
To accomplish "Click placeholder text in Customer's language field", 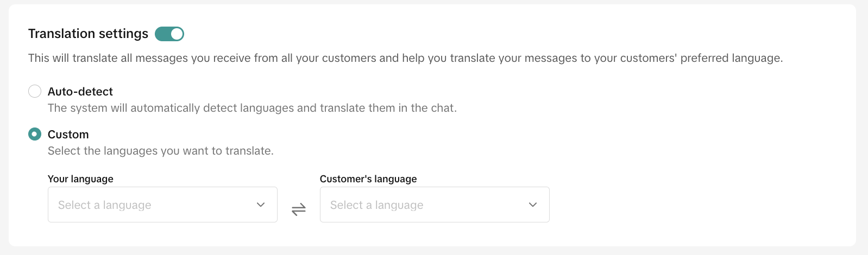I will (x=377, y=205).
